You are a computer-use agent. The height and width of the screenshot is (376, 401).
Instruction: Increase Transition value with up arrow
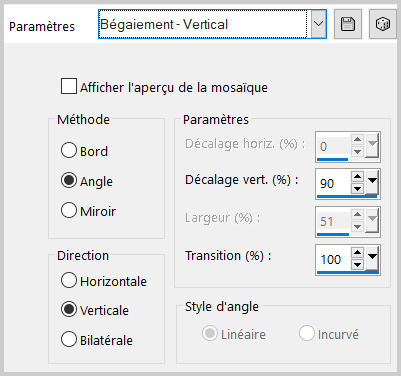pyautogui.click(x=357, y=252)
